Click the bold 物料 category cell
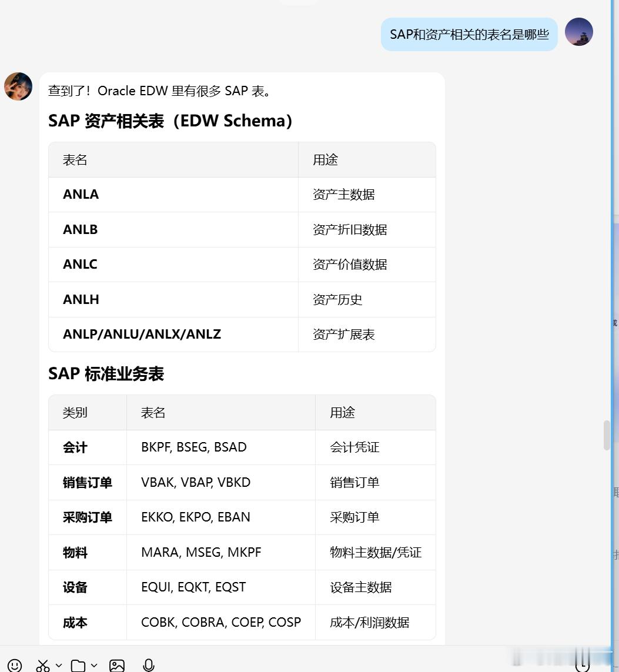619x672 pixels. (88, 553)
